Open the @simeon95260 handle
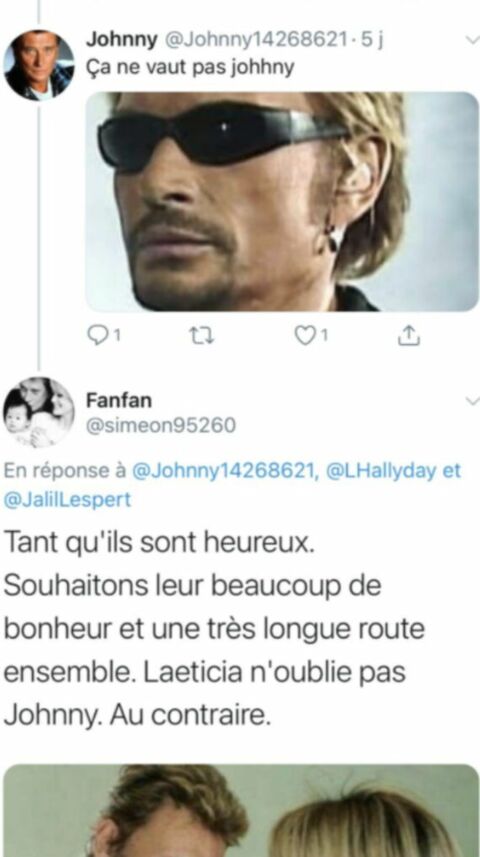Viewport: 480px width, 857px height. [161, 425]
